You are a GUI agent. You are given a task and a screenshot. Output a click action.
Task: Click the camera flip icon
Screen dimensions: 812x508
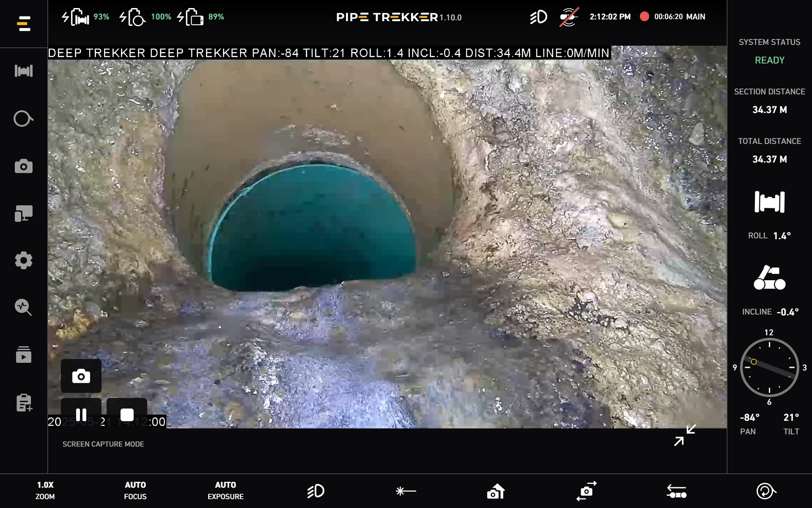click(585, 491)
